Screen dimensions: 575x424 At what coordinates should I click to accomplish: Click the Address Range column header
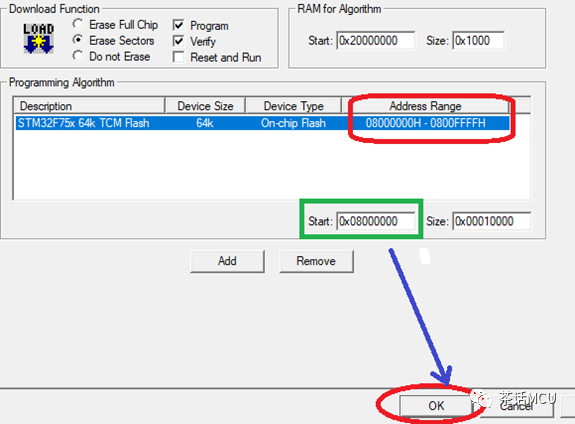tap(425, 106)
